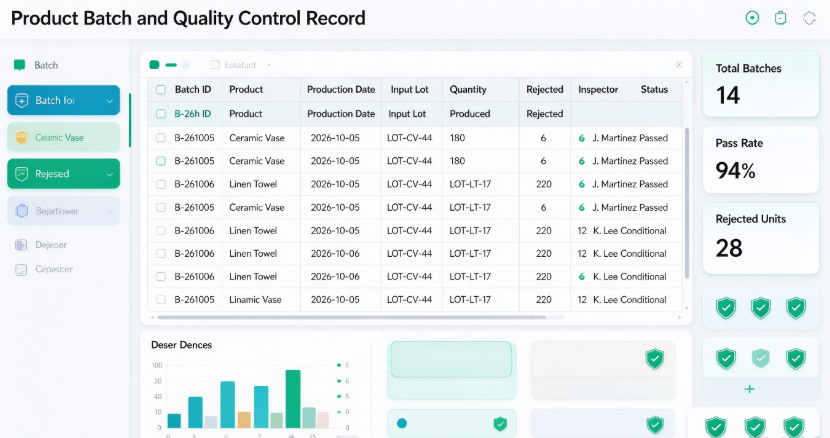Click the clipboard icon beside Bejartiower
830x438 pixels.
(22, 211)
